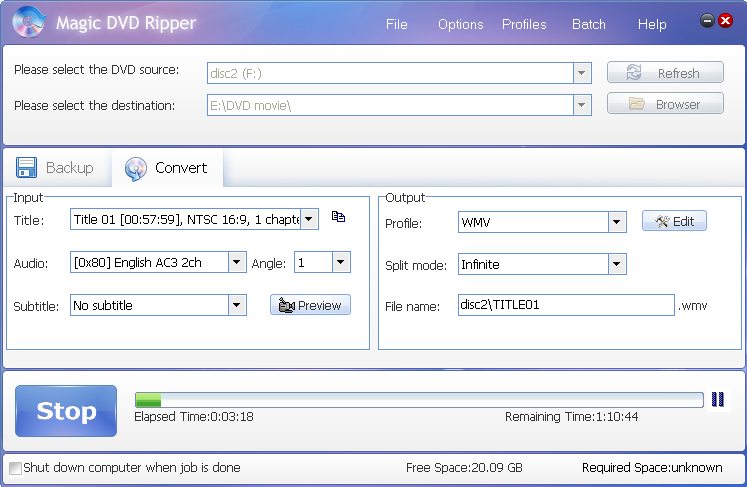Open the Batch menu
The image size is (747, 487).
coord(589,24)
